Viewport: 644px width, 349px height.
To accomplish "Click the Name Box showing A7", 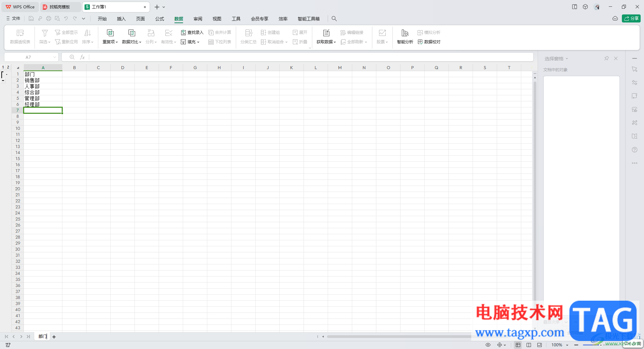I will (x=31, y=57).
